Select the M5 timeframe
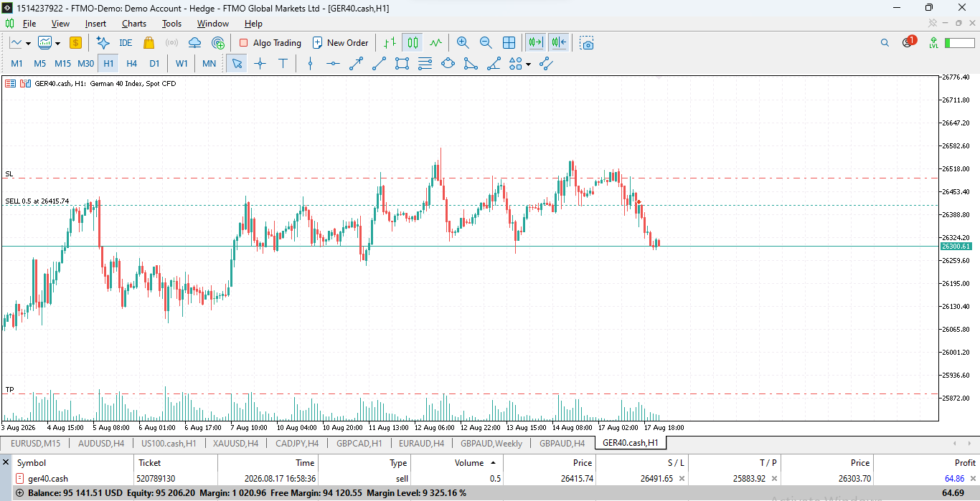 click(x=39, y=64)
